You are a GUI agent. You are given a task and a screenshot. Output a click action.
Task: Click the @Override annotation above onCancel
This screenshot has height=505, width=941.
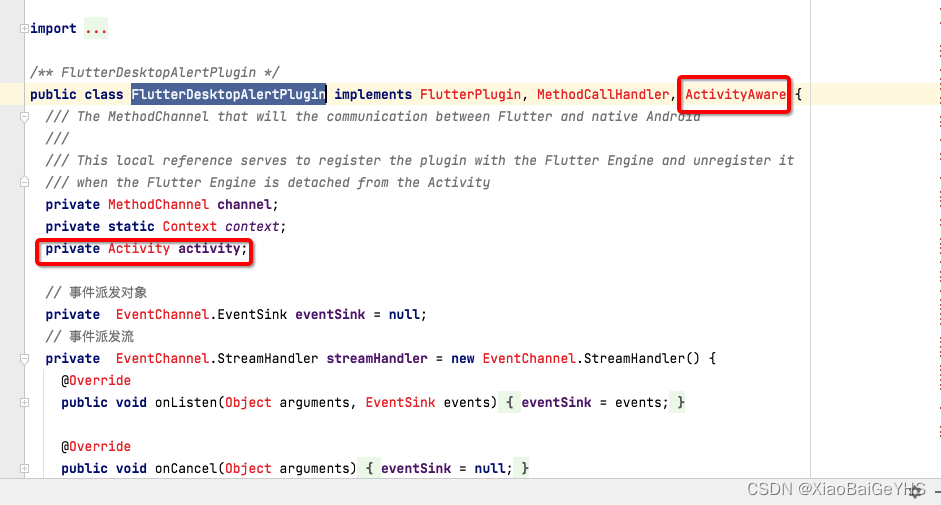click(96, 447)
